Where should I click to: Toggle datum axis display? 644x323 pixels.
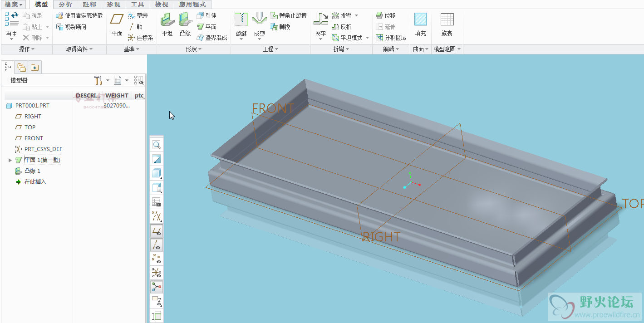pyautogui.click(x=157, y=245)
